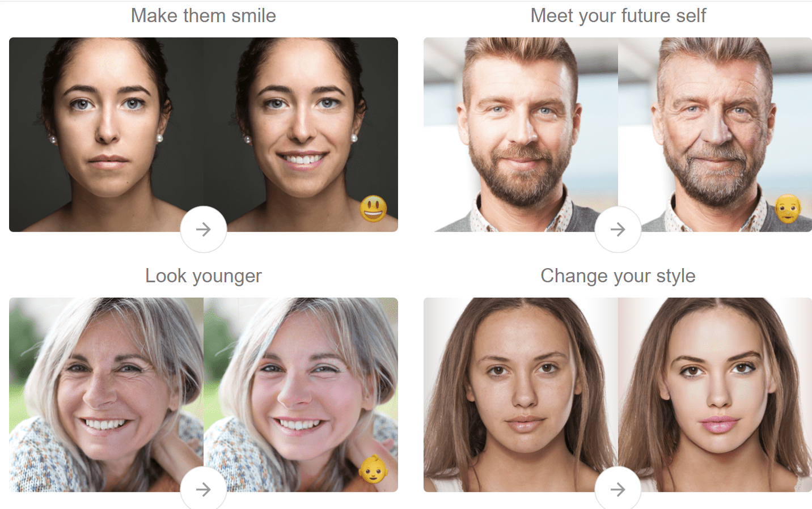The width and height of the screenshot is (812, 509).
Task: Click the unsmiling woman's original photo
Action: tap(106, 134)
